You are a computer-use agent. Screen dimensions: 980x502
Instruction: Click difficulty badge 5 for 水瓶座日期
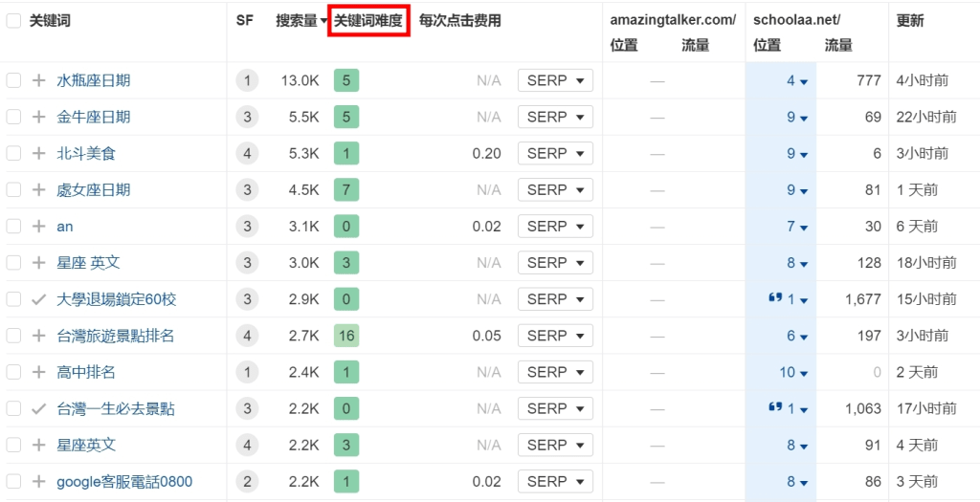click(346, 80)
